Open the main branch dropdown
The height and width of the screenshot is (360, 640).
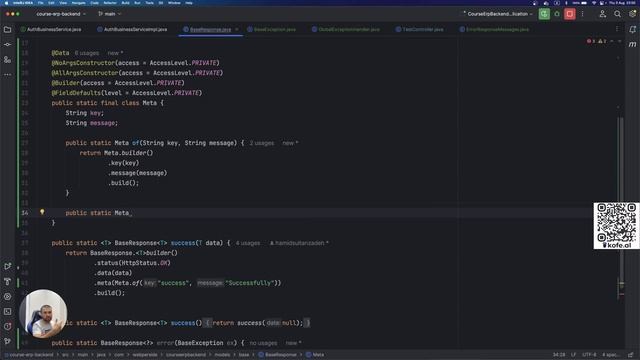click(109, 14)
